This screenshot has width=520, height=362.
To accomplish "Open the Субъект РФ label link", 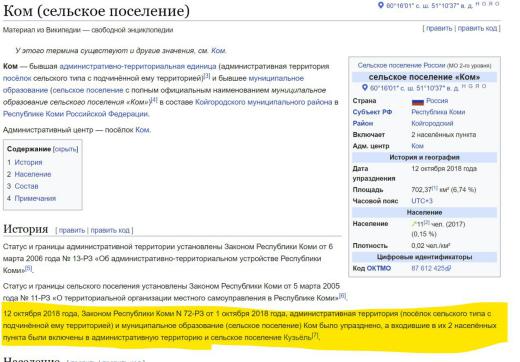I will [372, 112].
